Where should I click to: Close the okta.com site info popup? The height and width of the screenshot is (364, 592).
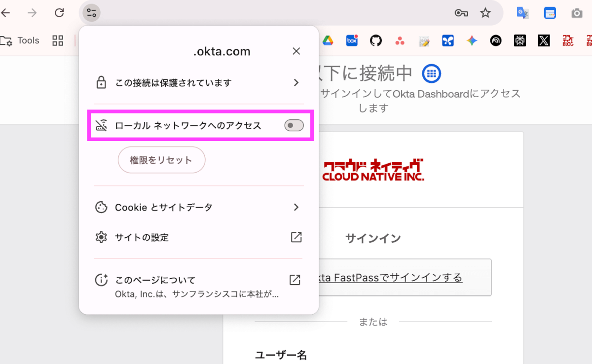(296, 51)
